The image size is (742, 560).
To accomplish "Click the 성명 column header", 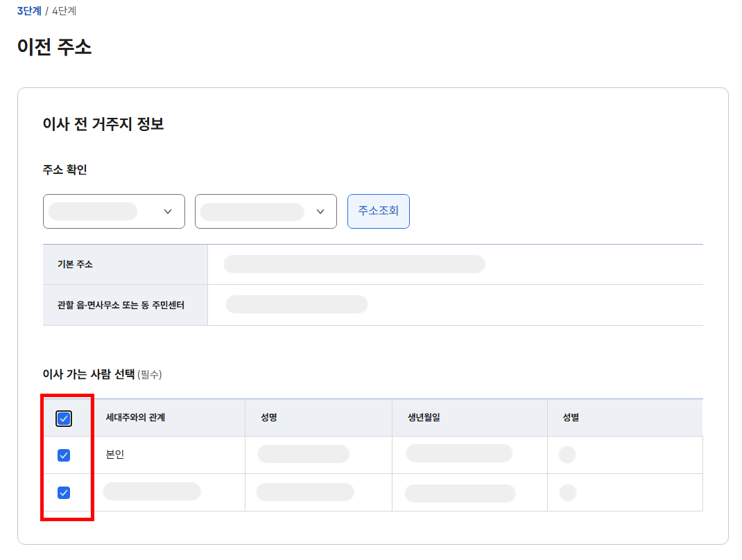I will (265, 418).
